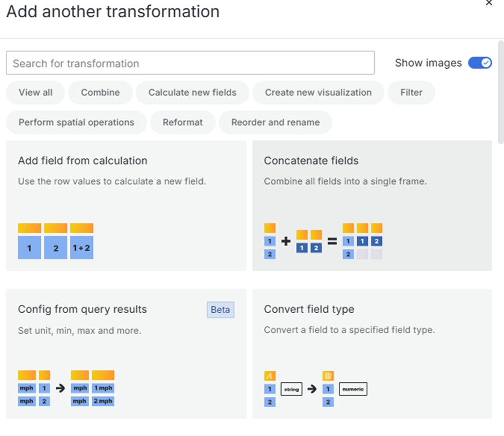Click the Concatenate fields illustration
504x436 pixels.
pos(323,241)
